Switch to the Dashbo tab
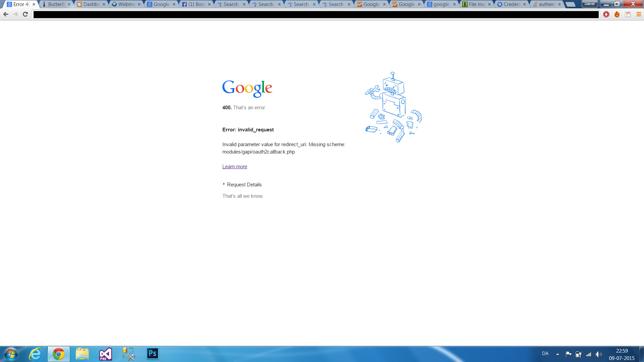Viewport: 644px width, 362px height. click(x=91, y=4)
